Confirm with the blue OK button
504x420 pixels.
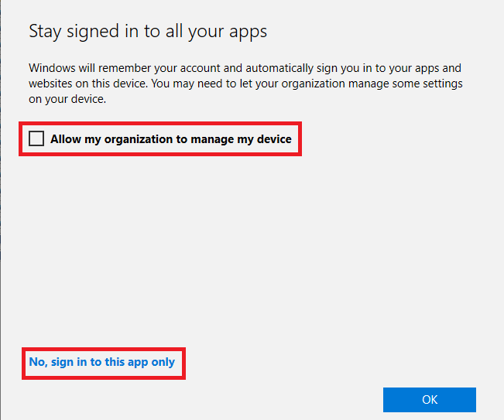point(430,400)
